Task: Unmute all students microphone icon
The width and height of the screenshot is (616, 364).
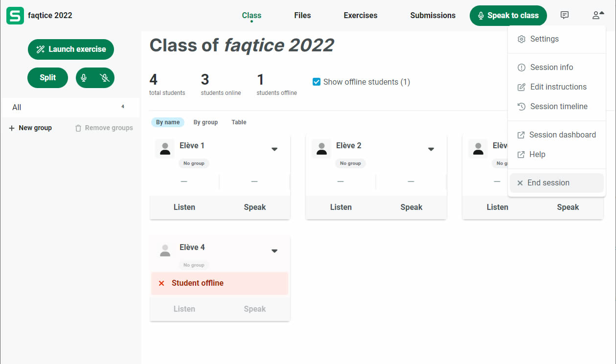Action: point(84,78)
